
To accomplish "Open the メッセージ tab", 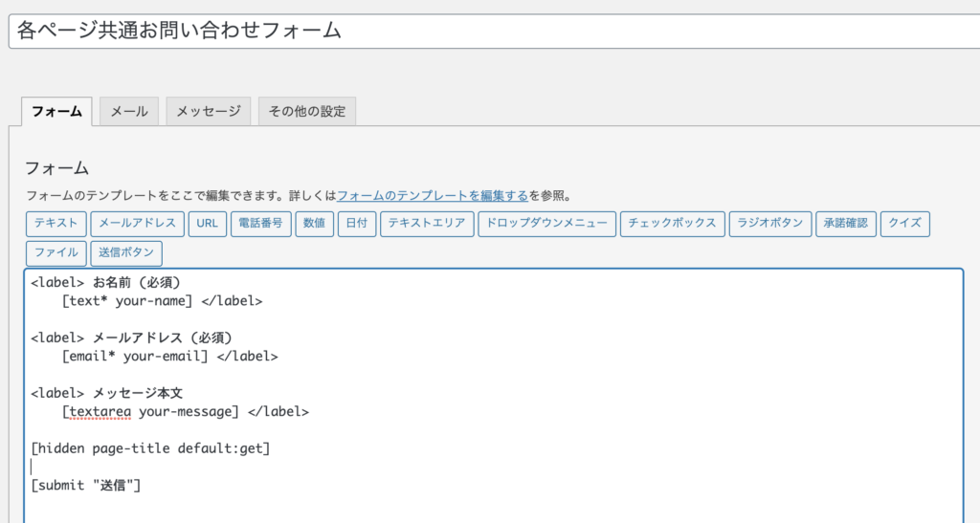I will [209, 111].
